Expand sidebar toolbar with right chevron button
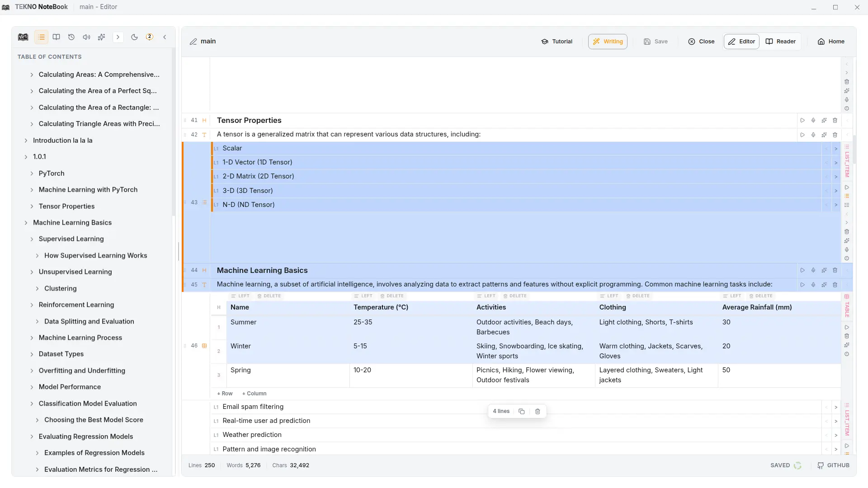 (x=118, y=37)
